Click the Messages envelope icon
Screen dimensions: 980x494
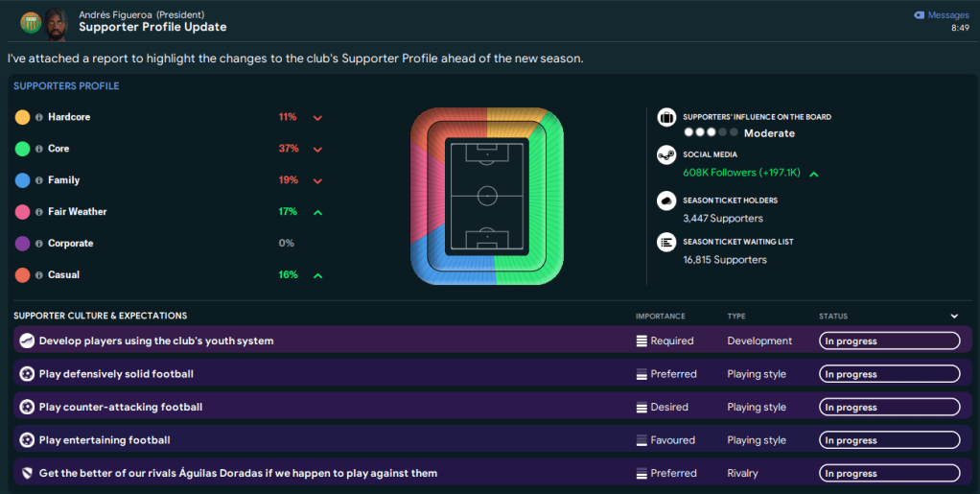[x=919, y=15]
